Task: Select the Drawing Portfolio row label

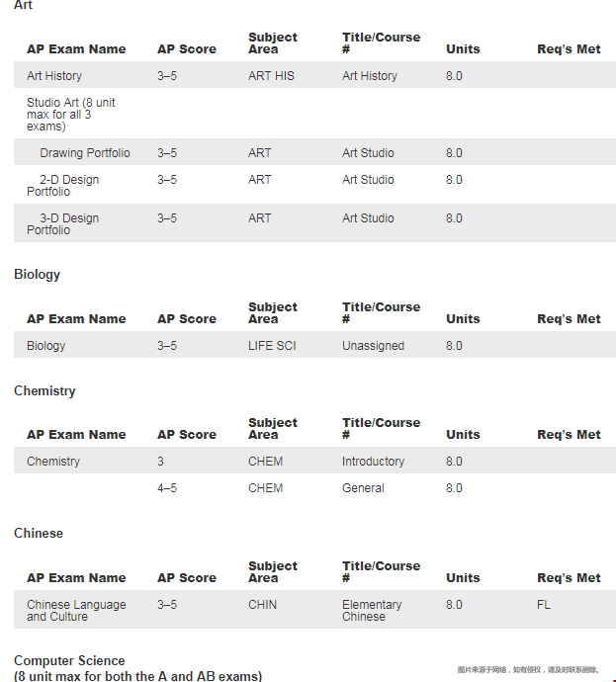Action: pyautogui.click(x=84, y=153)
